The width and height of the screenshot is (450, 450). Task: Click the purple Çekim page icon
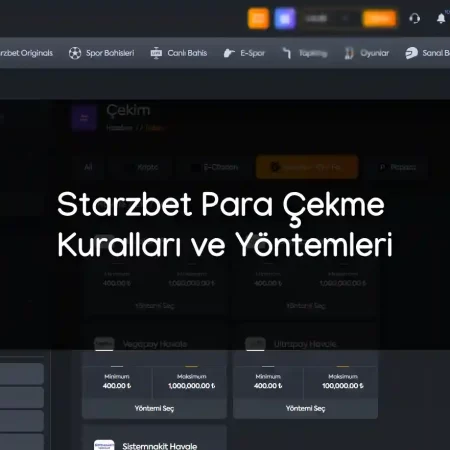(84, 118)
